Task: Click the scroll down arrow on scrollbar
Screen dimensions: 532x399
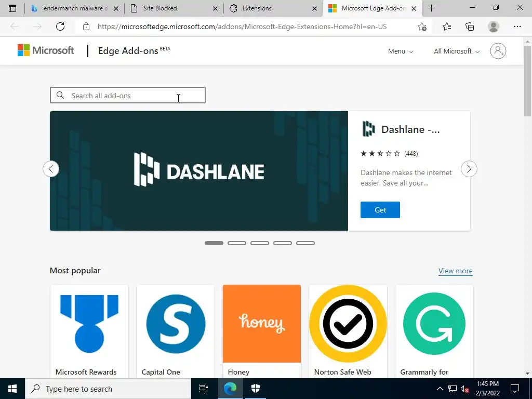Action: point(527,374)
